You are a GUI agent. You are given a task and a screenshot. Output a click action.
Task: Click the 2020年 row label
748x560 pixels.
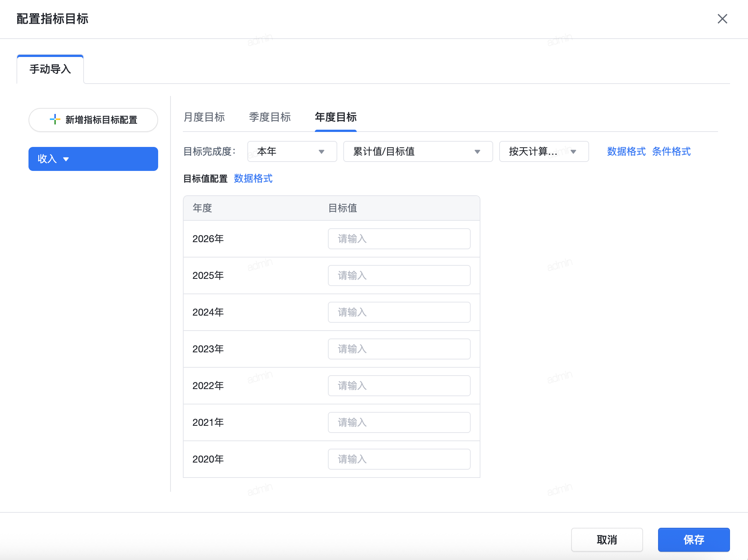coord(208,459)
